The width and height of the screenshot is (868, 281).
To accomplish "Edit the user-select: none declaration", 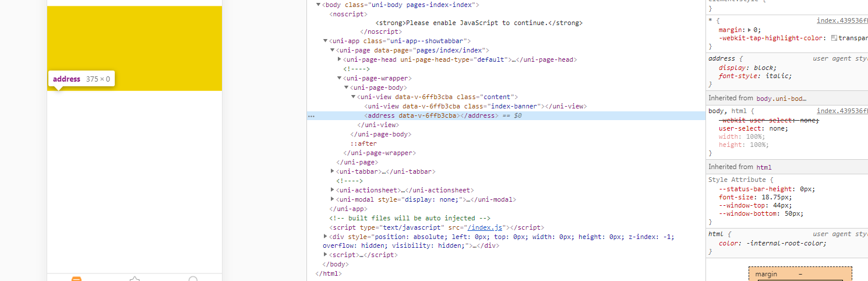I will [x=753, y=128].
